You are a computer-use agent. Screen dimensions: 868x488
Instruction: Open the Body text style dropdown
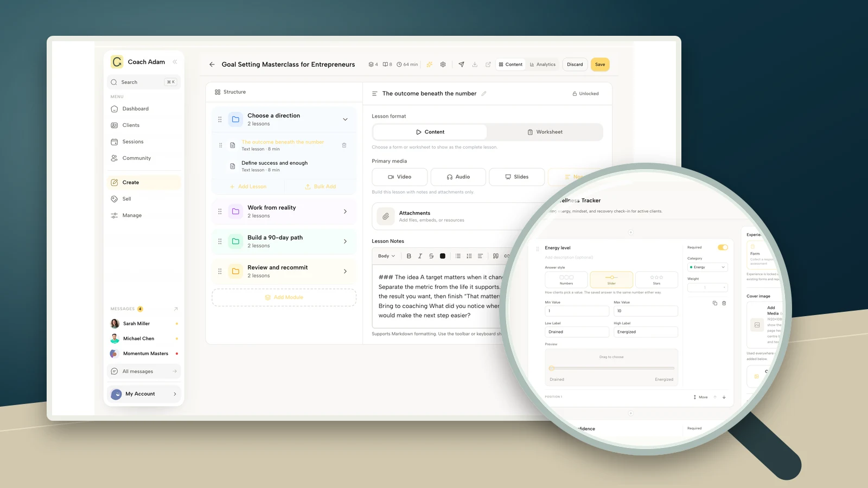tap(386, 256)
